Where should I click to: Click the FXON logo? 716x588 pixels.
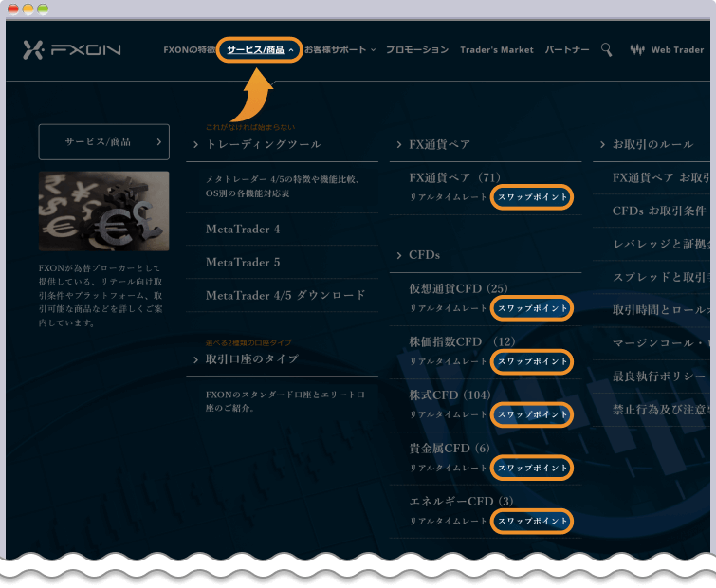point(72,49)
